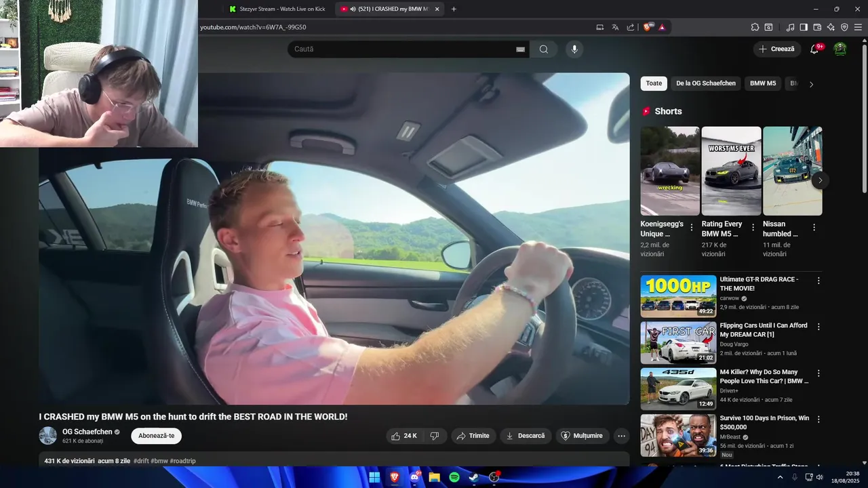Click the Abonează-te subscribe button
Screen dimensions: 868x488
[156, 436]
